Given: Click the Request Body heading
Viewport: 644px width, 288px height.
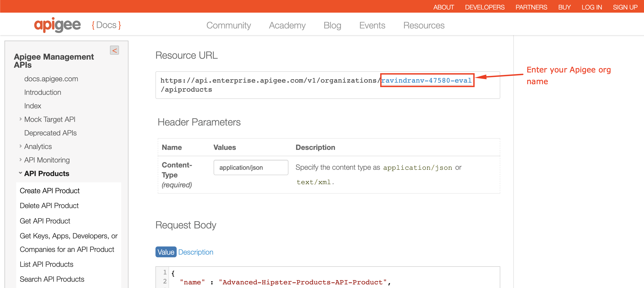Looking at the screenshot, I should point(186,225).
